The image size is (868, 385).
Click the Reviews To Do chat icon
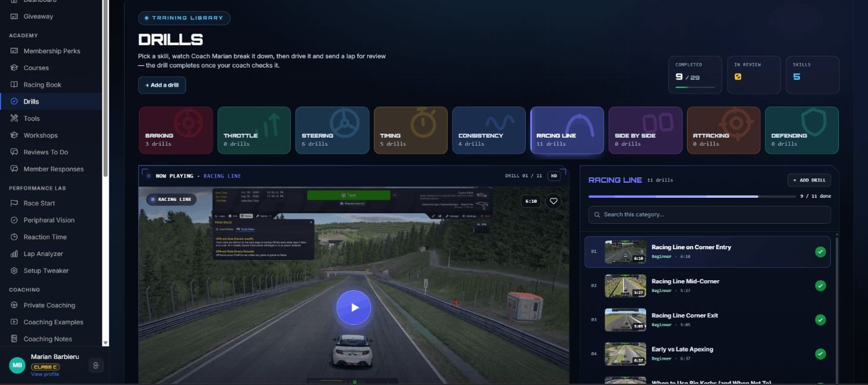(x=14, y=152)
